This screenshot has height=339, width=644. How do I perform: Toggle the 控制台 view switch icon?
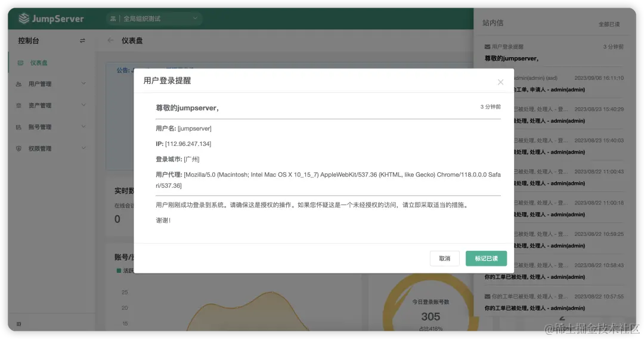click(x=82, y=41)
